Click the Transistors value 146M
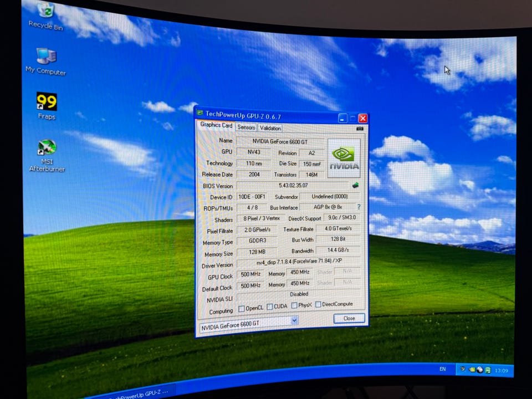Viewport: 532px width, 399px height. 311,175
